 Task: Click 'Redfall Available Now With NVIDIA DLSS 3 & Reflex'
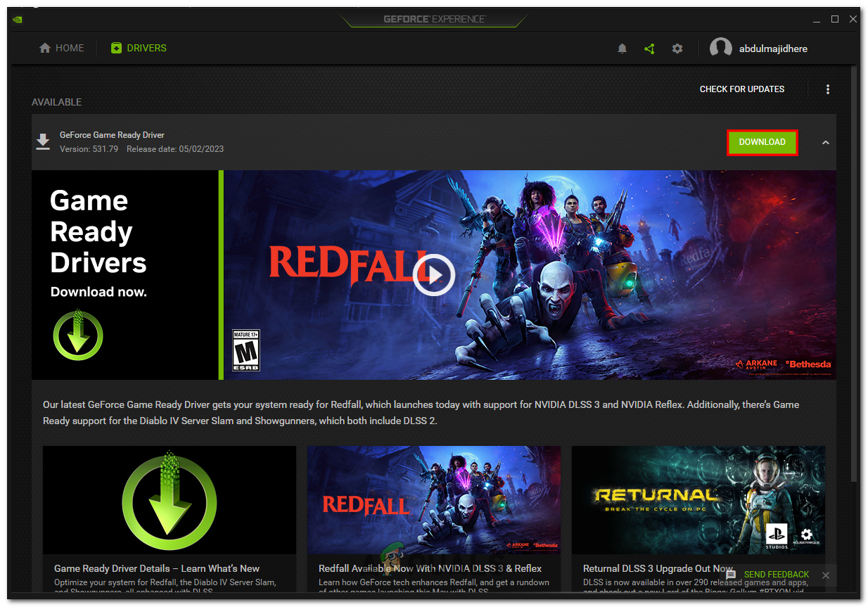pos(430,568)
